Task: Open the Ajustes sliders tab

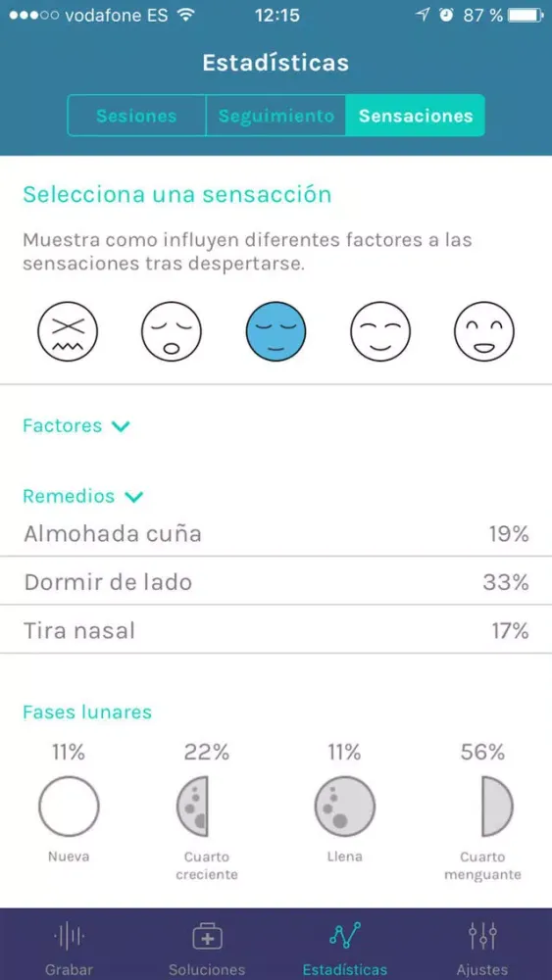Action: click(x=482, y=947)
